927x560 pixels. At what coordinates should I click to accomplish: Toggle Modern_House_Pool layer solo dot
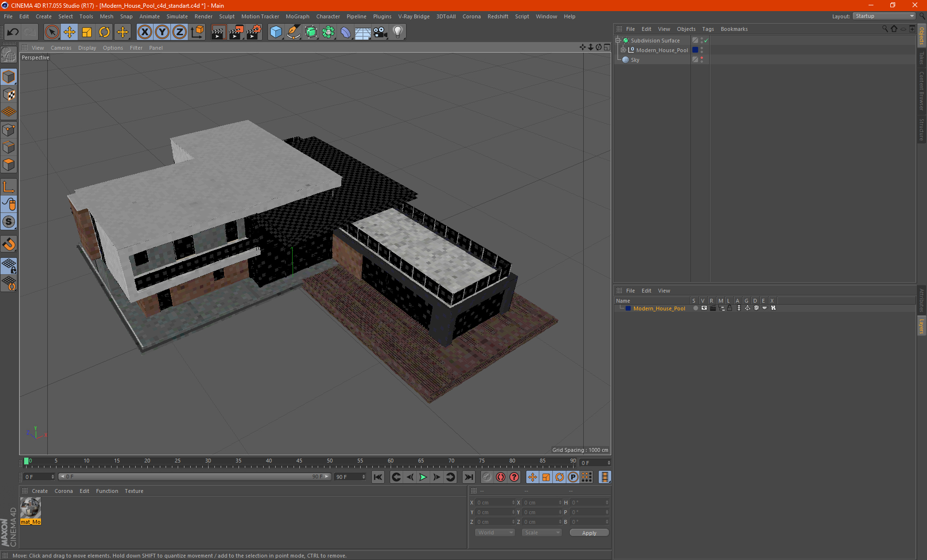coord(695,308)
